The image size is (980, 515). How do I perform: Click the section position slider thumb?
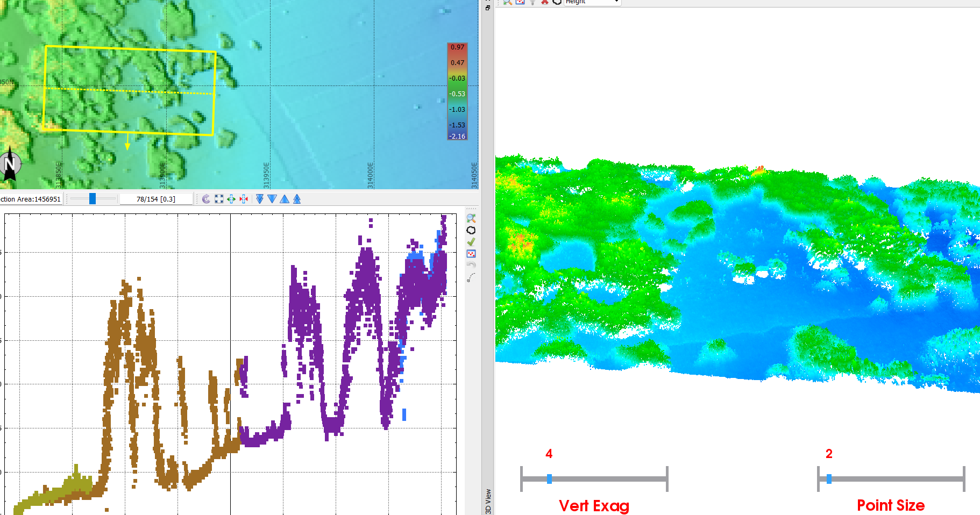(x=93, y=199)
